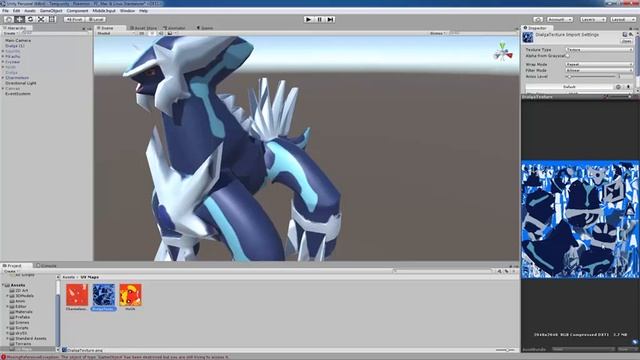Toggle Local/Global handle rotation button
The width and height of the screenshot is (640, 360).
[x=96, y=19]
